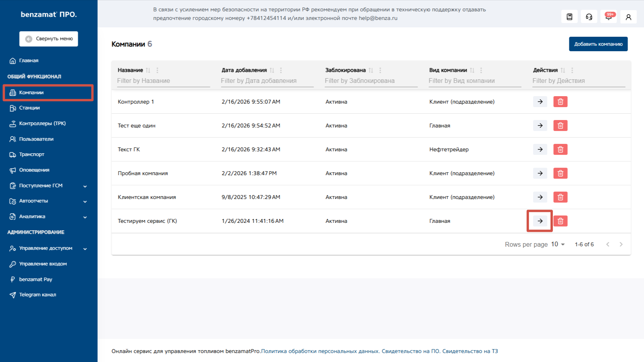Open the Вид компании column options menu

pyautogui.click(x=481, y=70)
